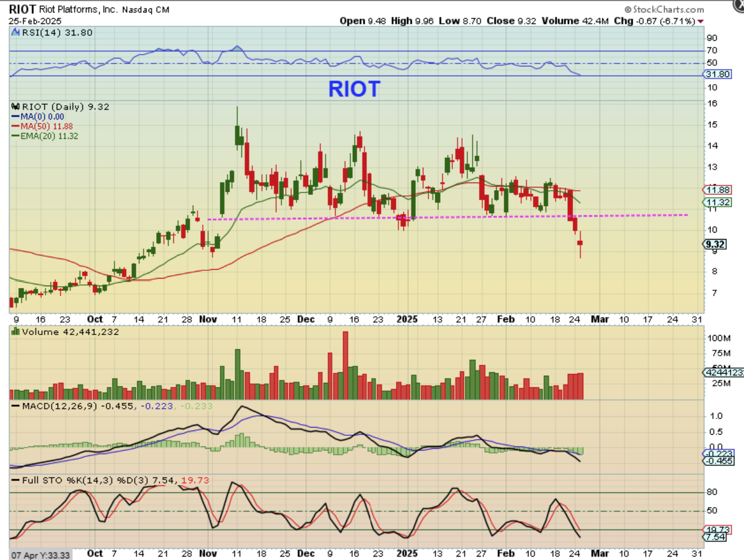Click the 7.54 stochastic %K tag

(x=715, y=537)
